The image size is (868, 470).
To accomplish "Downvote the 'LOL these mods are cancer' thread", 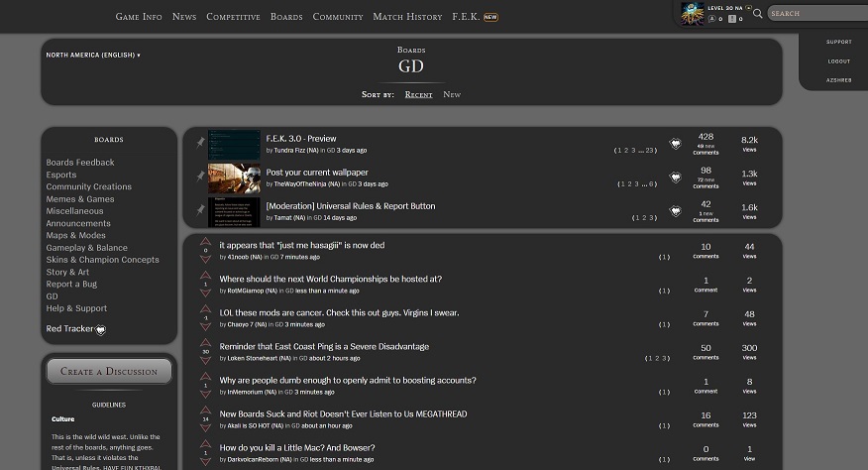I will click(x=205, y=327).
